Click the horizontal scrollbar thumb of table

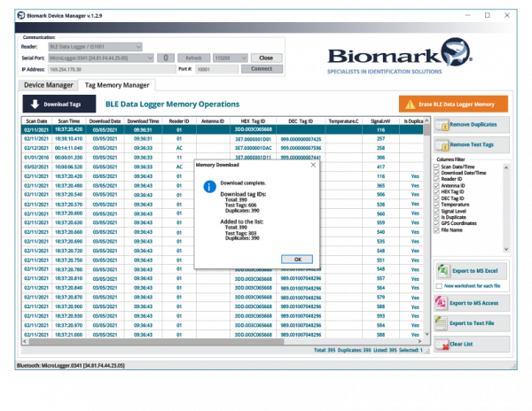point(156,342)
